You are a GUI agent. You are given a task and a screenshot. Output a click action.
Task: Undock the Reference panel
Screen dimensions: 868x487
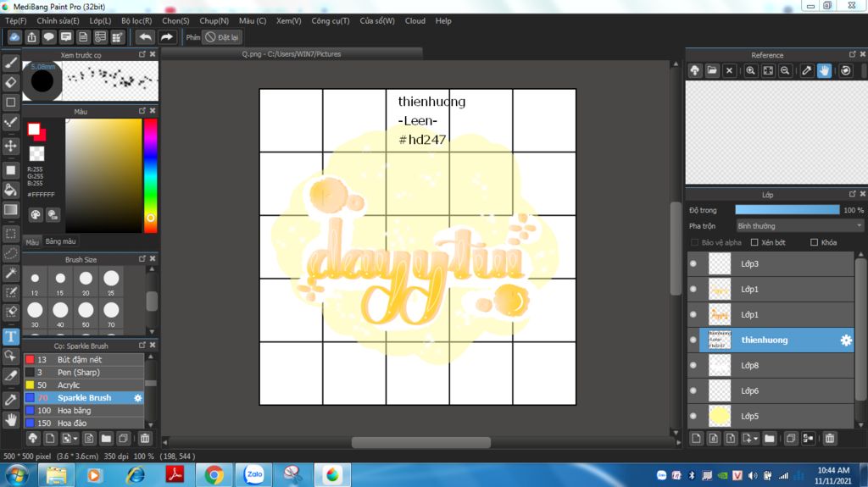(852, 54)
